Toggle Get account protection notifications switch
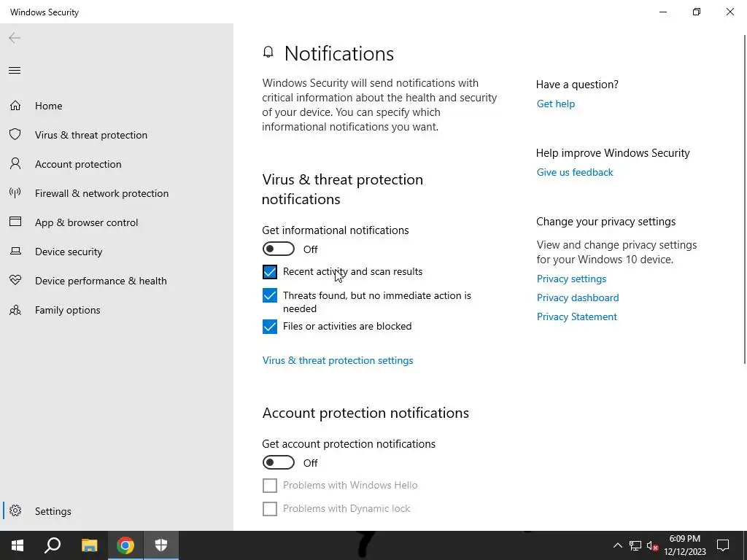The height and width of the screenshot is (560, 747). coord(279,462)
